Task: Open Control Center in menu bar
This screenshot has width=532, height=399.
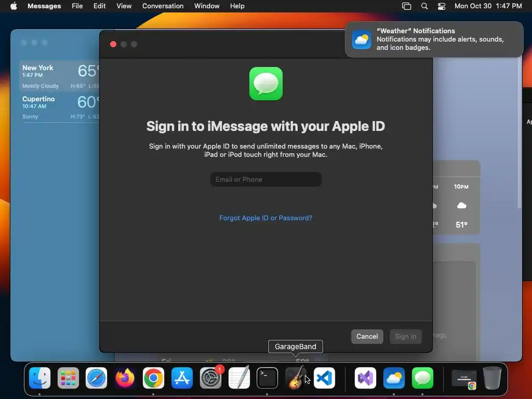Action: click(442, 6)
